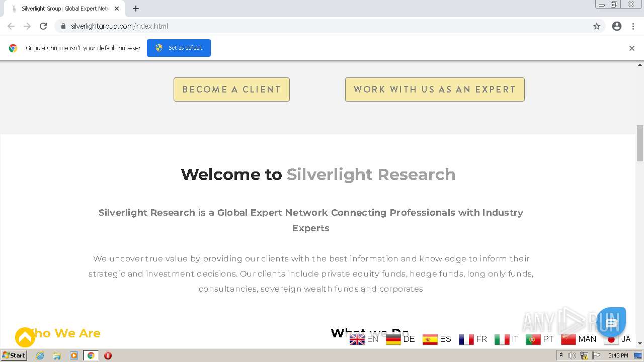Viewport: 644px width, 362px height.
Task: Click the Action Center flag tray icon
Action: tap(596, 355)
